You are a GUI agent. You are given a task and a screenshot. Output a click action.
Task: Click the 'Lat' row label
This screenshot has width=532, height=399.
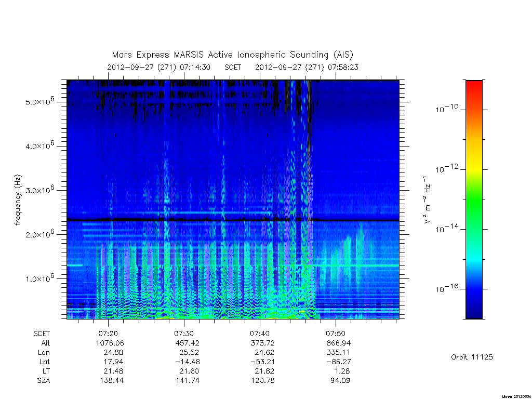[x=45, y=362]
